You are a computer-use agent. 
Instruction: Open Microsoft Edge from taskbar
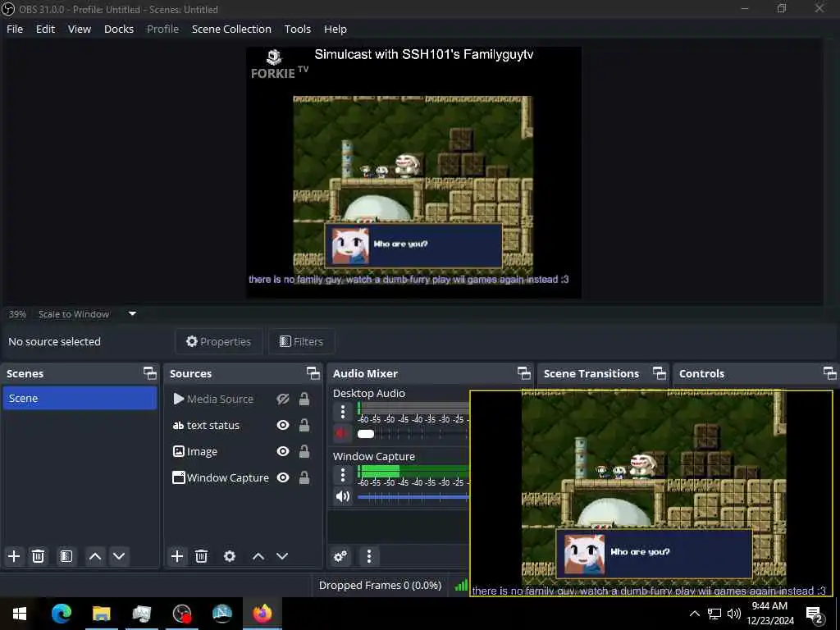click(x=61, y=614)
